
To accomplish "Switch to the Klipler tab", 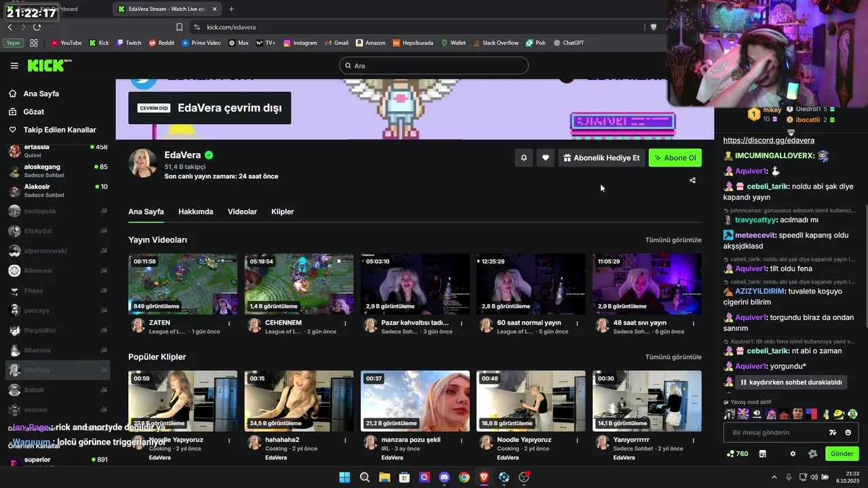I will (x=282, y=211).
